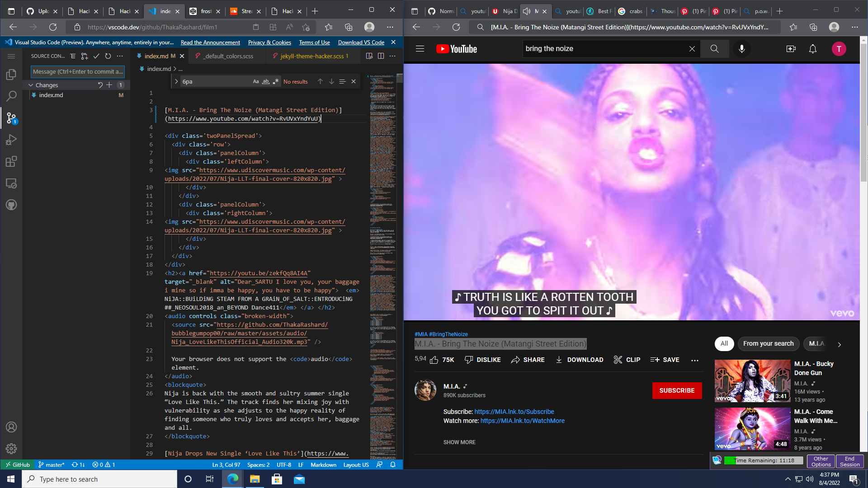Open Source Control view in activity bar
This screenshot has height=488, width=868.
click(11, 118)
